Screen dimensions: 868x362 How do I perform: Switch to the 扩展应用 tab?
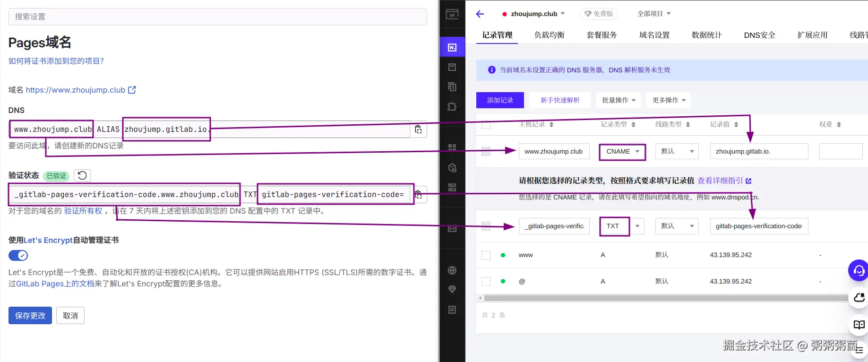[x=812, y=35]
